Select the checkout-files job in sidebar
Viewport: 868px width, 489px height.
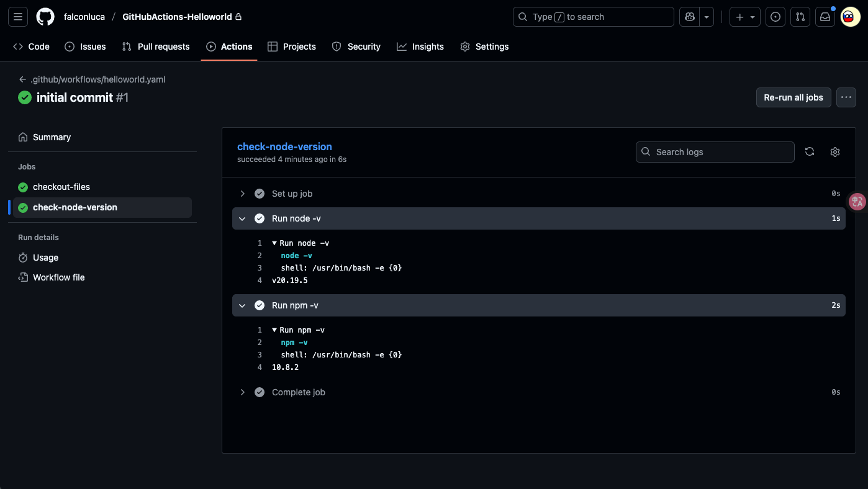[x=61, y=187]
